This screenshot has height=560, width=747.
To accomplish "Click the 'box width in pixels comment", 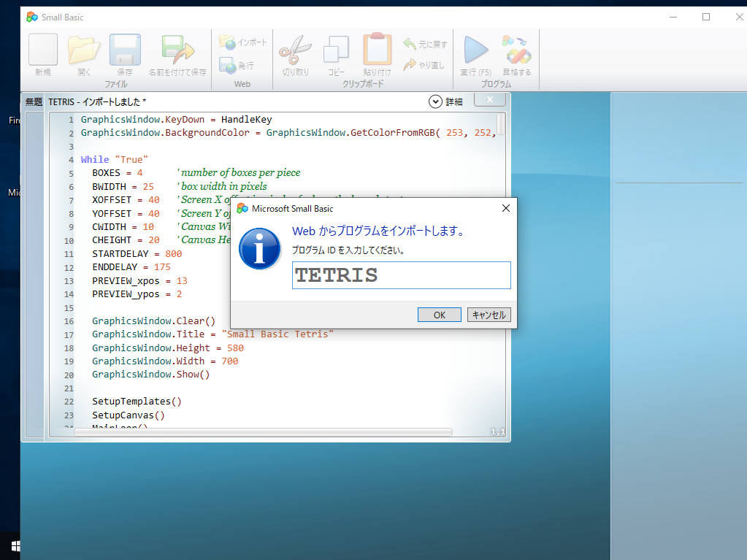I will click(x=222, y=186).
